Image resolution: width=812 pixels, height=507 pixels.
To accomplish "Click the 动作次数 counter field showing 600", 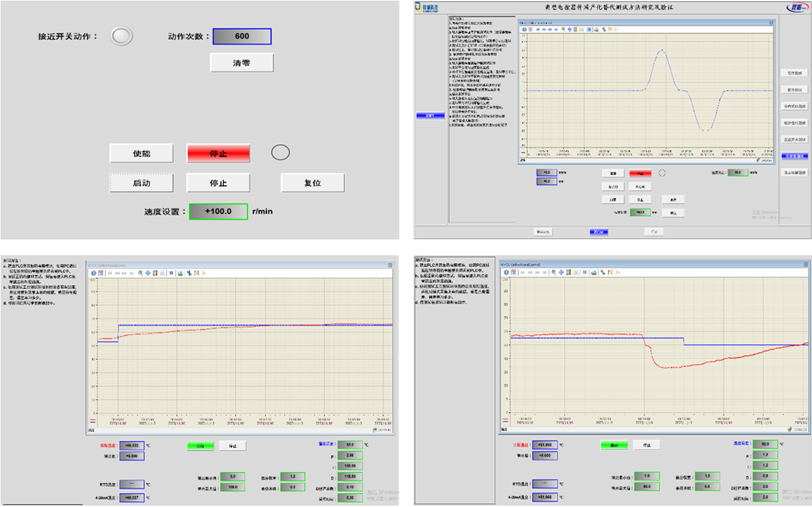I will click(x=242, y=36).
